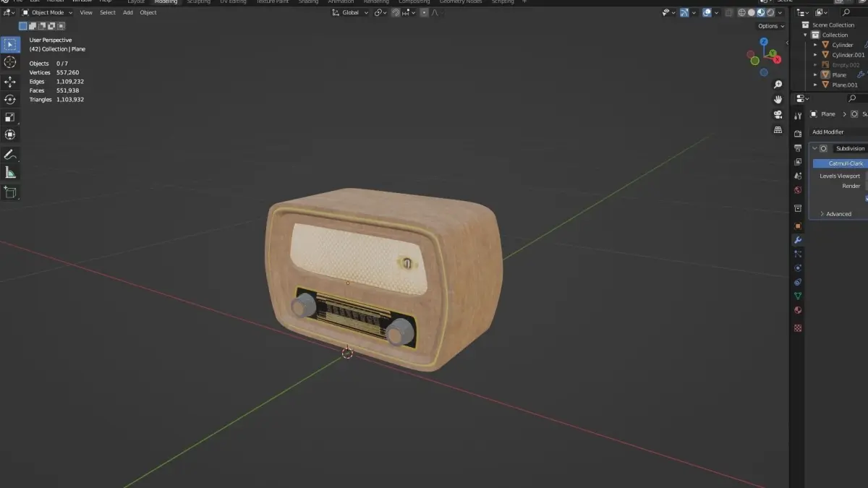Viewport: 868px width, 488px height.
Task: Open World properties tab
Action: pos(798,190)
